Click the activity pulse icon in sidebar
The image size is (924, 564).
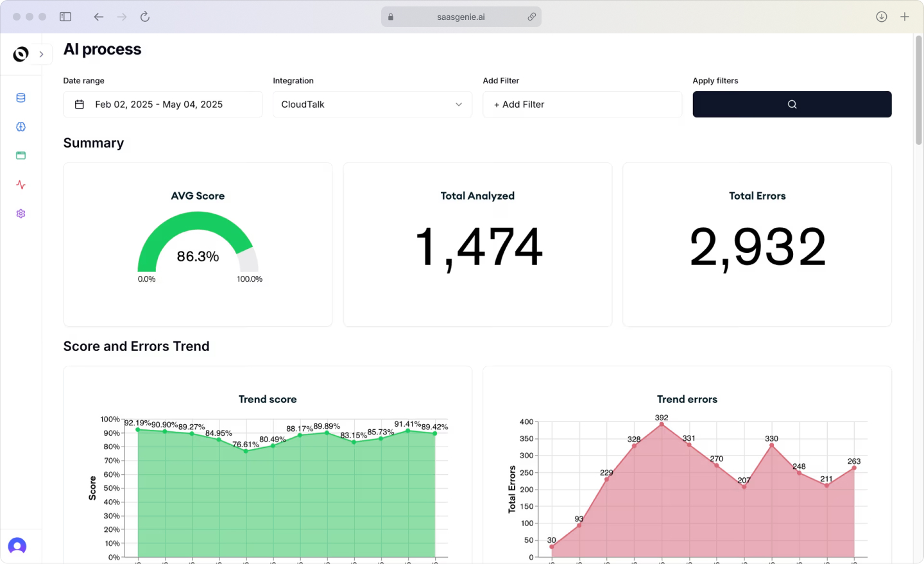click(21, 185)
